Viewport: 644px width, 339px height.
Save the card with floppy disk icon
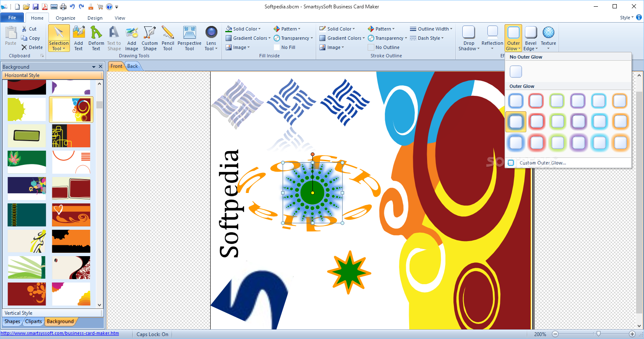click(36, 6)
